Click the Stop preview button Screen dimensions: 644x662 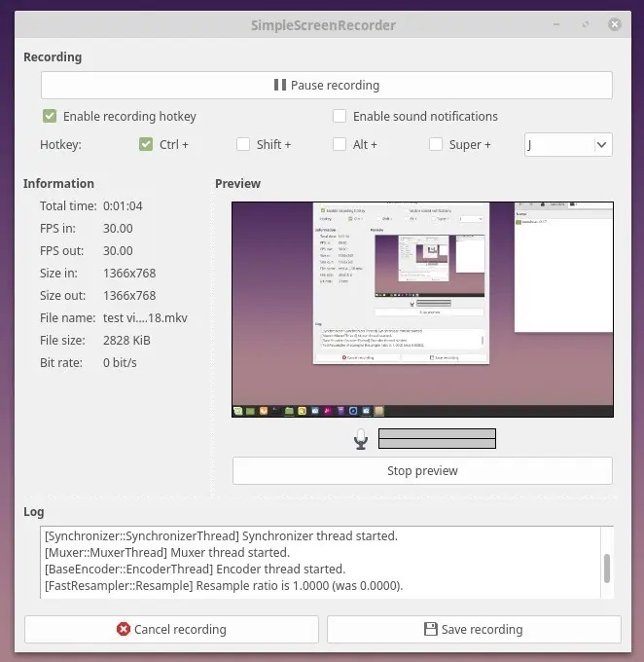click(422, 471)
